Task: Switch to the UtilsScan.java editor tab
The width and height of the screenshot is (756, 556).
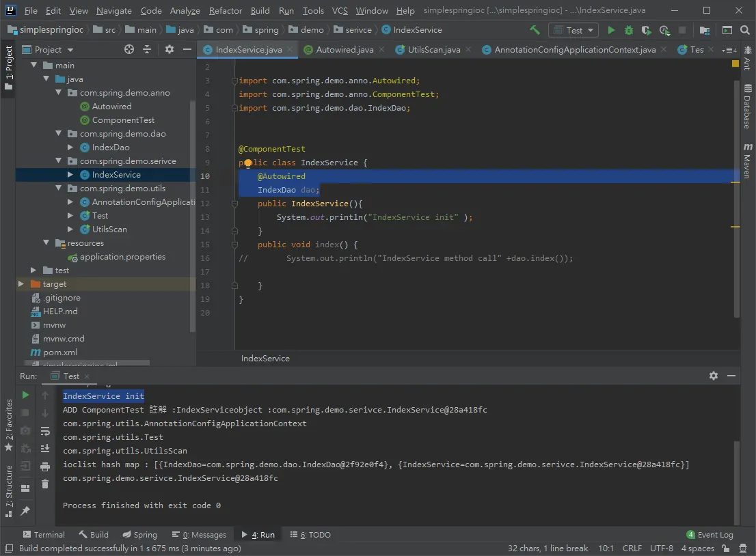Action: point(433,50)
